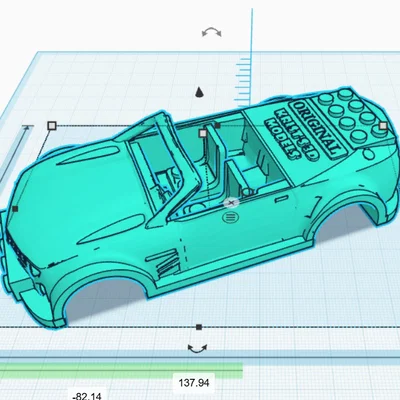Click the white height handle above car center

coord(203,133)
